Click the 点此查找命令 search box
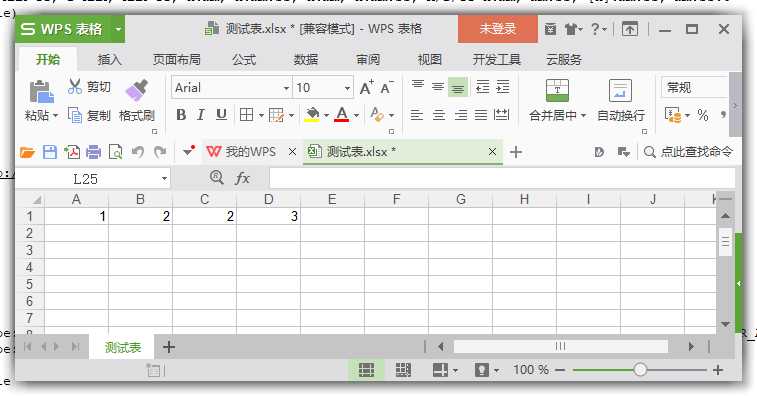This screenshot has height=396, width=757. tap(689, 152)
